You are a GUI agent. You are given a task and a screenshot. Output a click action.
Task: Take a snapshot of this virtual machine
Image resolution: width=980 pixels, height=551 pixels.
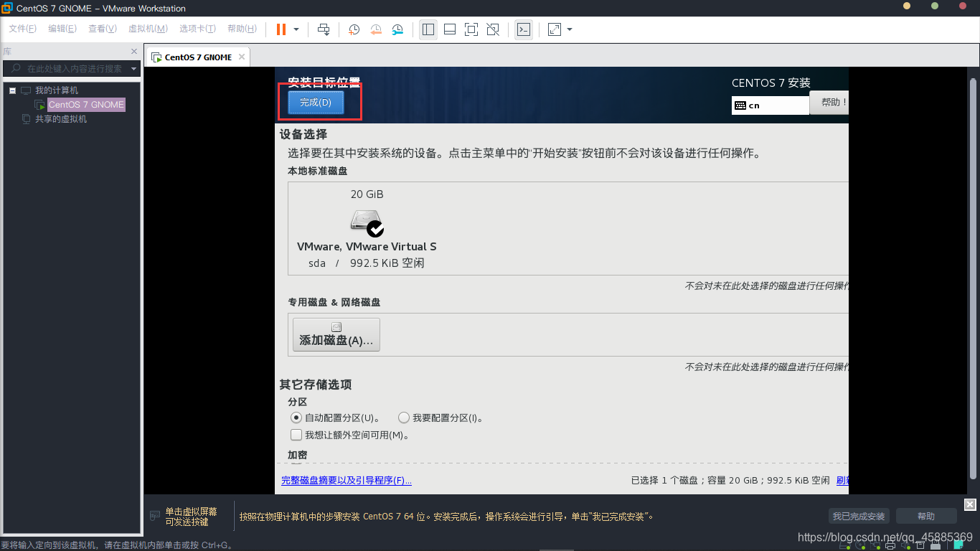pyautogui.click(x=354, y=29)
